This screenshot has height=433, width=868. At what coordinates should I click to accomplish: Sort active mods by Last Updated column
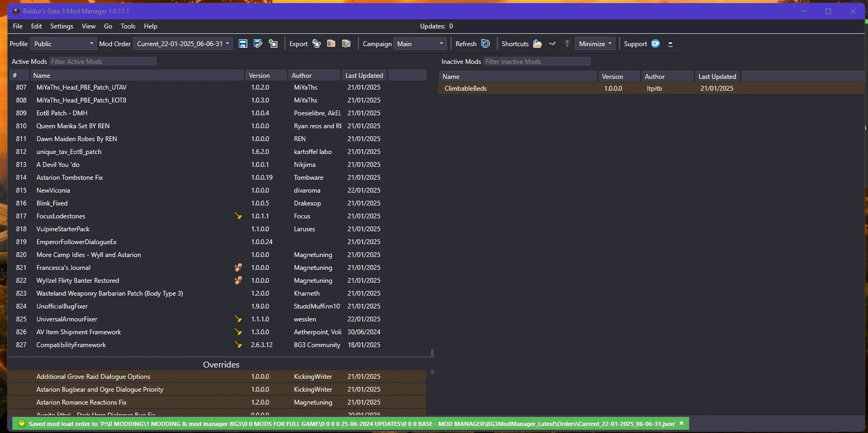coord(364,75)
